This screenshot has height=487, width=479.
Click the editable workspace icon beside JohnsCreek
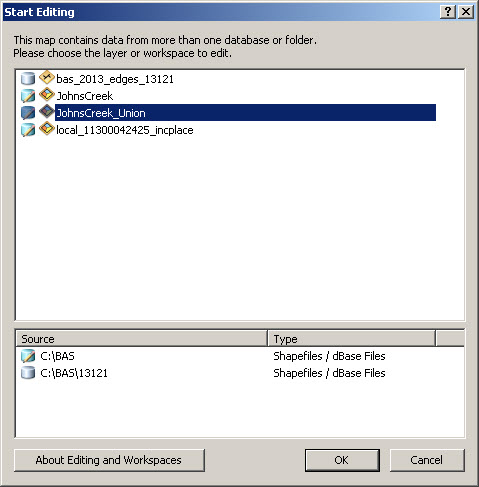coord(28,96)
